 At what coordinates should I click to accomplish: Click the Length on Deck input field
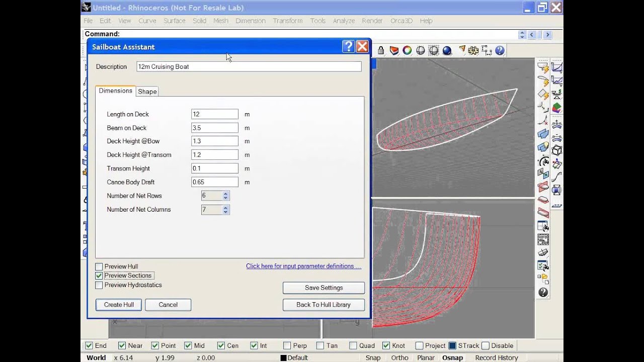click(215, 114)
